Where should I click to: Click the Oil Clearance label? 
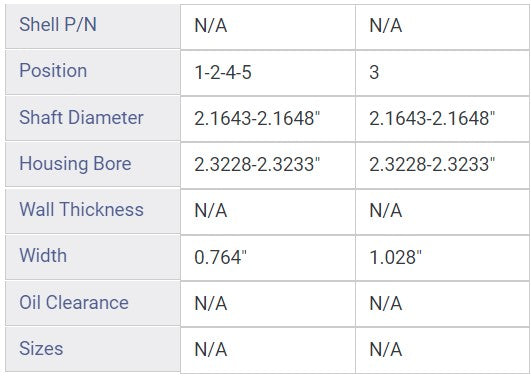click(74, 302)
